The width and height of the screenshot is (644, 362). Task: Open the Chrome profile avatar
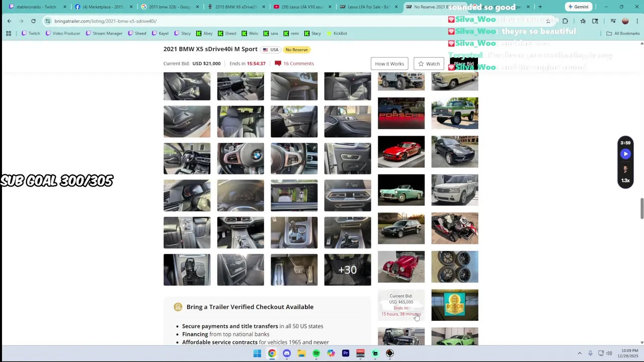(x=625, y=21)
